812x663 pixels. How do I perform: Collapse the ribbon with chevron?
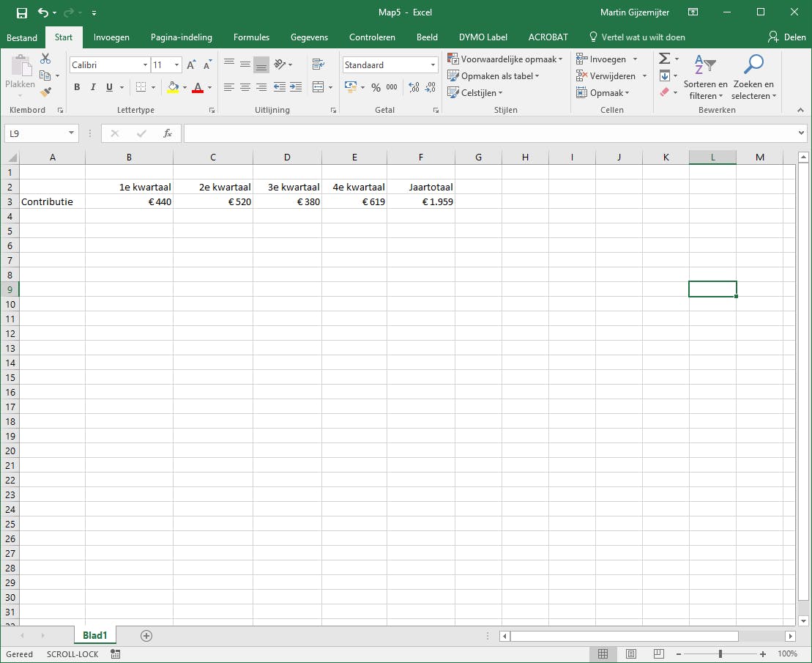point(800,110)
